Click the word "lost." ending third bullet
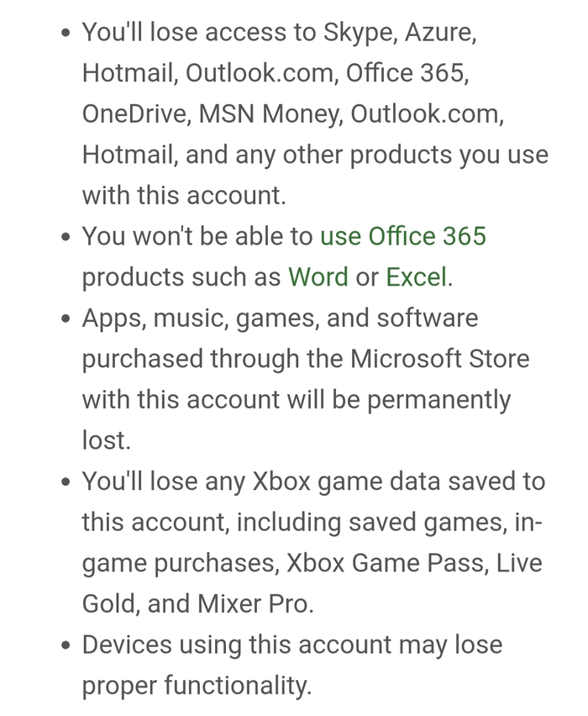This screenshot has height=716, width=588. pos(106,441)
